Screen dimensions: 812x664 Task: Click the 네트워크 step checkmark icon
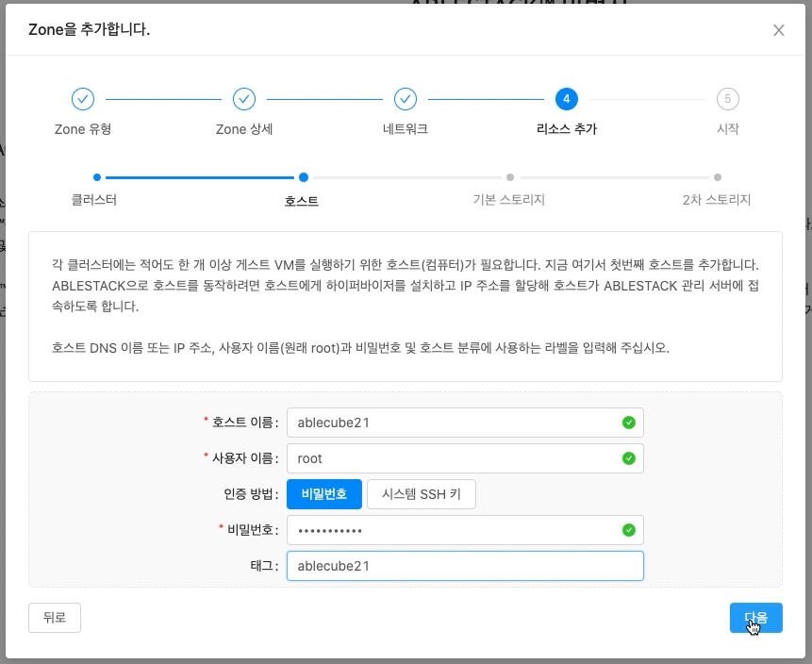(405, 99)
